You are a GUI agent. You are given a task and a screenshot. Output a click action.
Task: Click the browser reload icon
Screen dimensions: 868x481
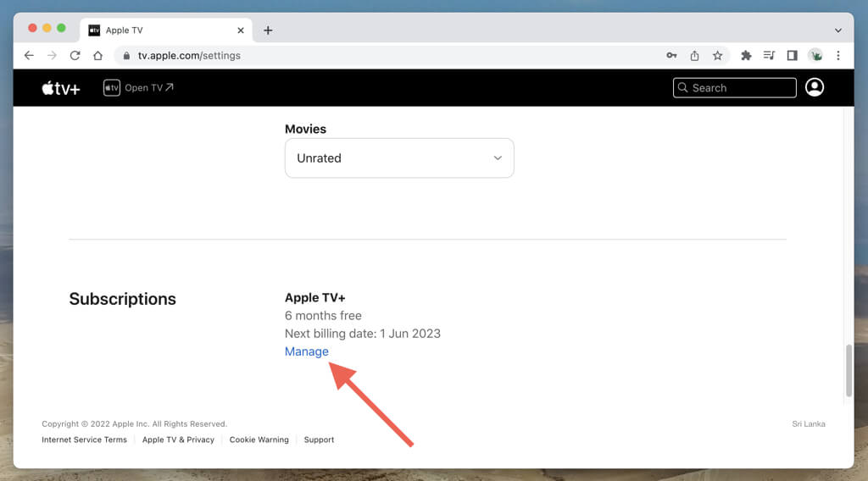(75, 55)
